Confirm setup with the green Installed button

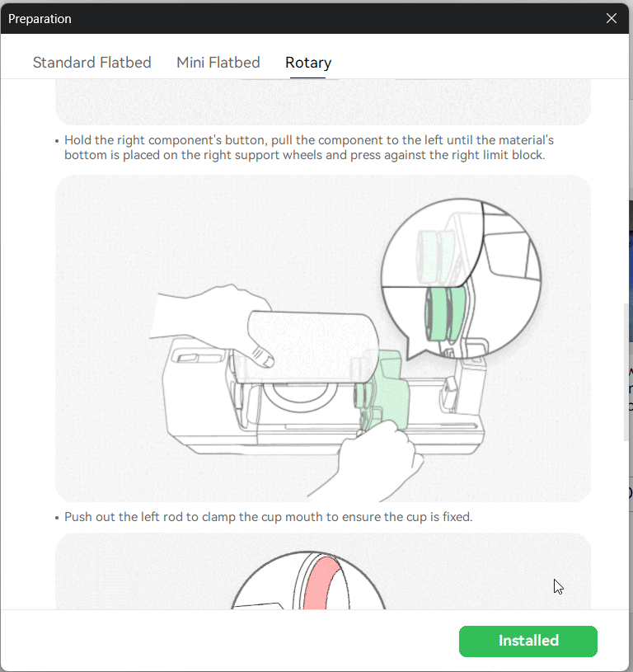(x=528, y=641)
